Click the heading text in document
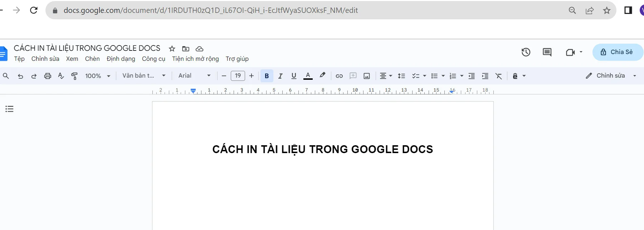The height and width of the screenshot is (230, 644). pyautogui.click(x=323, y=149)
